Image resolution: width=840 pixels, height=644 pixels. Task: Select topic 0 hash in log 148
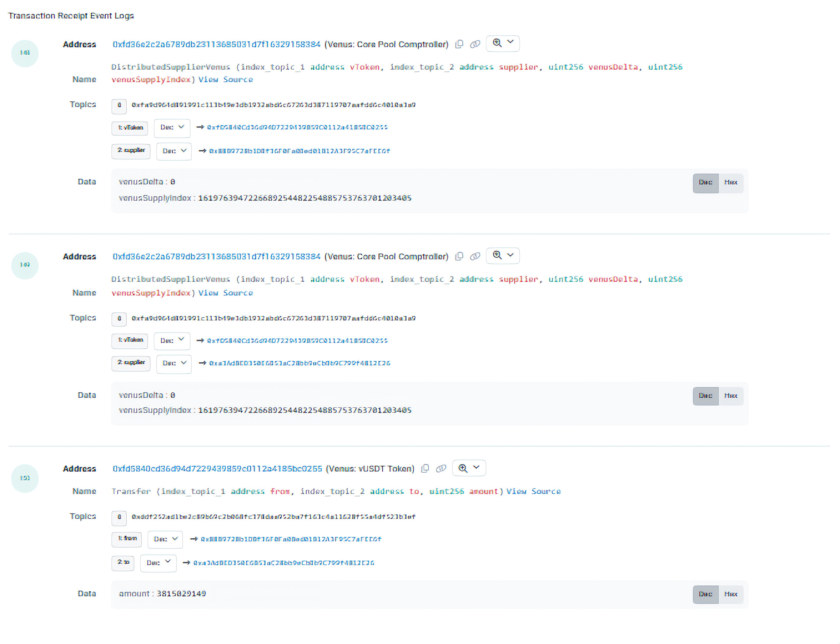coord(273,105)
